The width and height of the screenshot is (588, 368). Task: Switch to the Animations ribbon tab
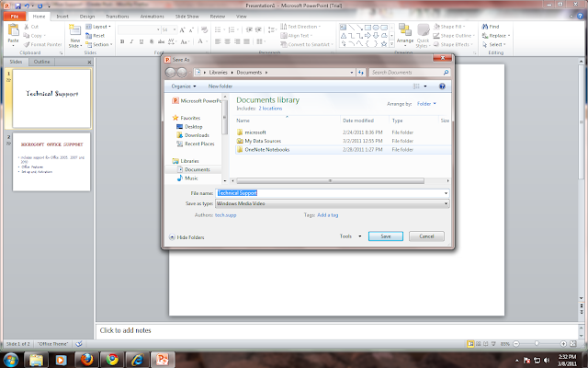pos(152,17)
